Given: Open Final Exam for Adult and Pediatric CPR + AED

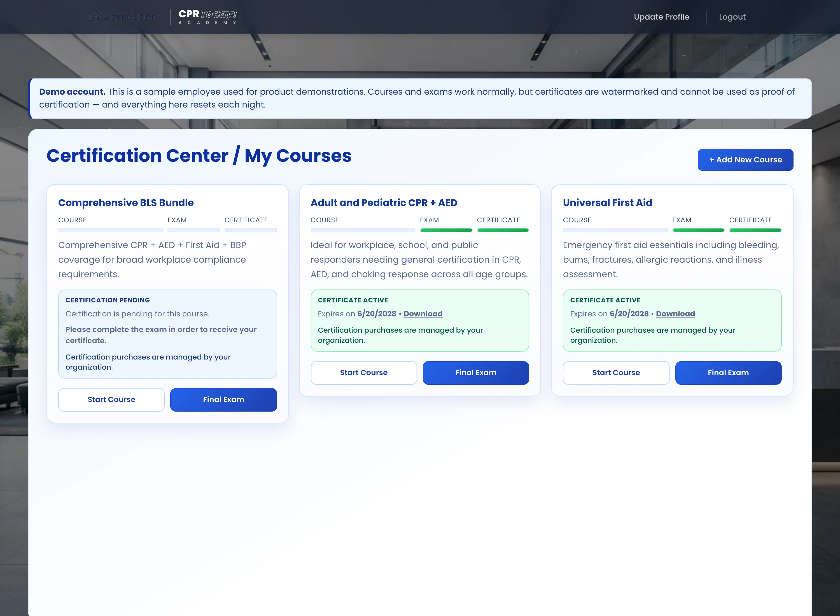Looking at the screenshot, I should coord(476,372).
